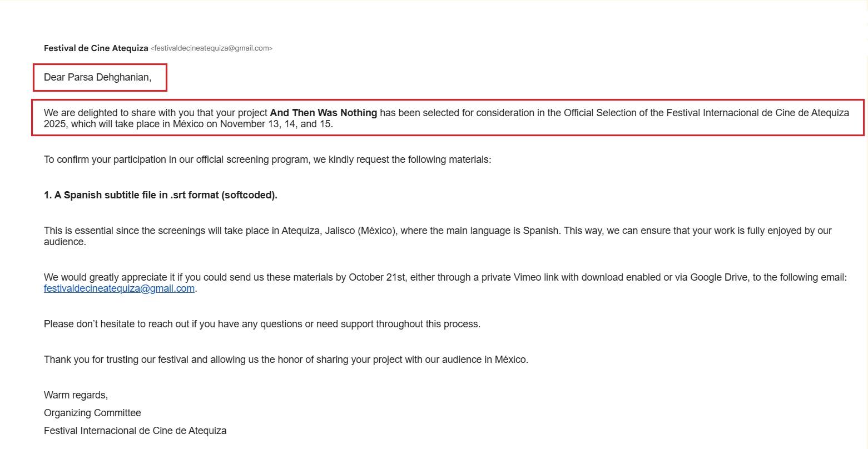Click the Please don't hesitate to reach out line

261,324
